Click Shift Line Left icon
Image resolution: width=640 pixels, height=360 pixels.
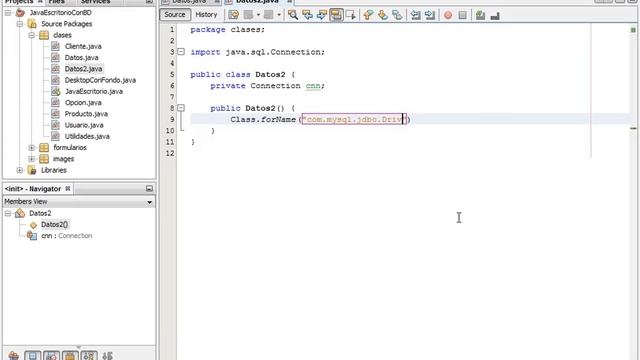coord(416,15)
